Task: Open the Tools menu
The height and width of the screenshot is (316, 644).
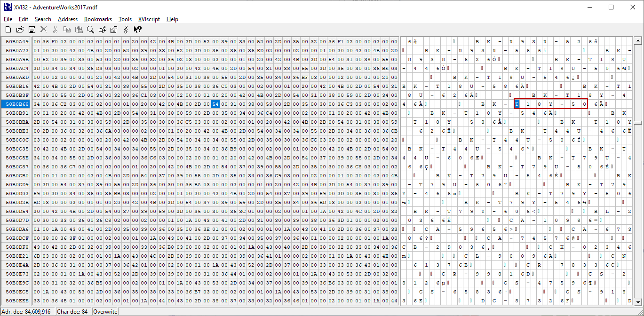Action: coord(125,19)
